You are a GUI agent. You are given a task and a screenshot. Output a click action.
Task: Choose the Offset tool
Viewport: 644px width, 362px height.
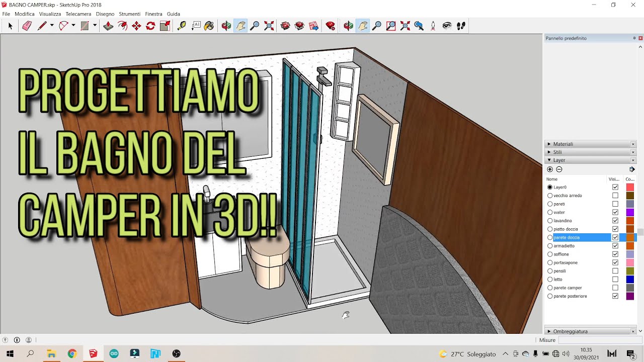point(122,26)
